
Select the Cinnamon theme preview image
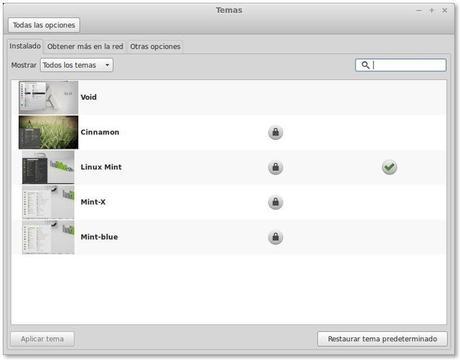coord(48,132)
